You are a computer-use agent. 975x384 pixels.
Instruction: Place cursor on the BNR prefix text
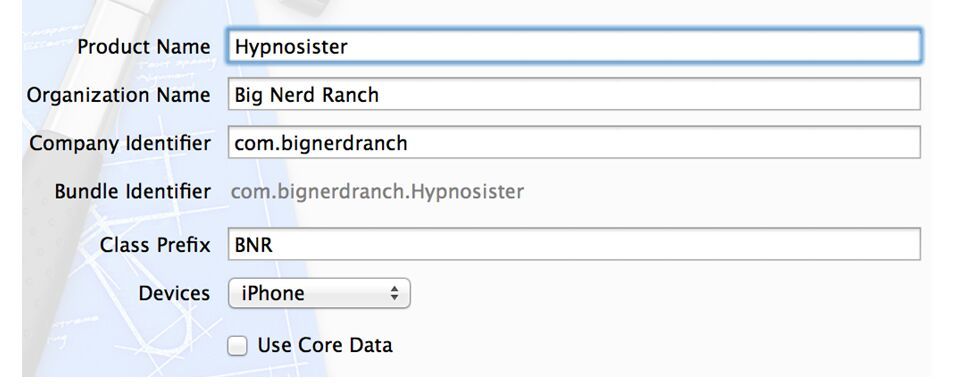coord(254,245)
